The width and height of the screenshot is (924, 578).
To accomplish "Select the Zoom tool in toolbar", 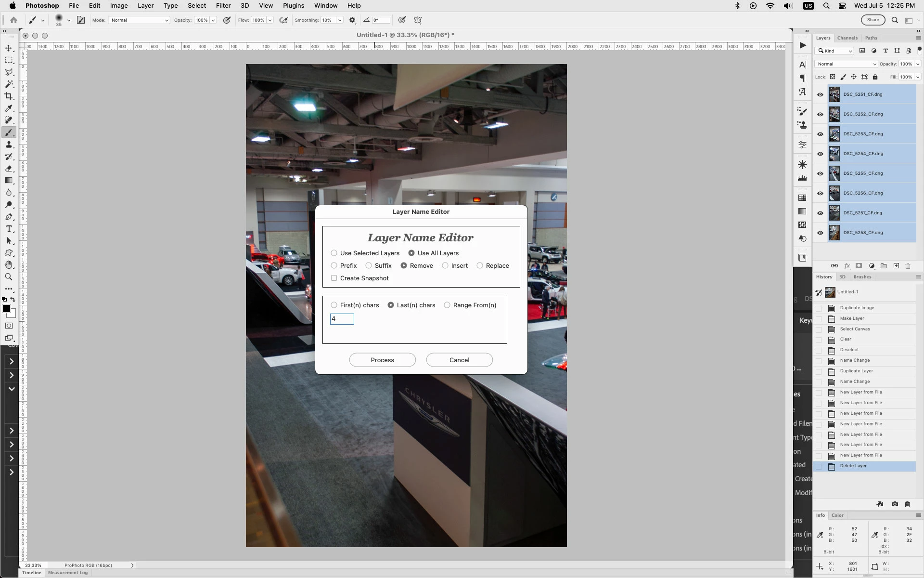I will pos(9,277).
